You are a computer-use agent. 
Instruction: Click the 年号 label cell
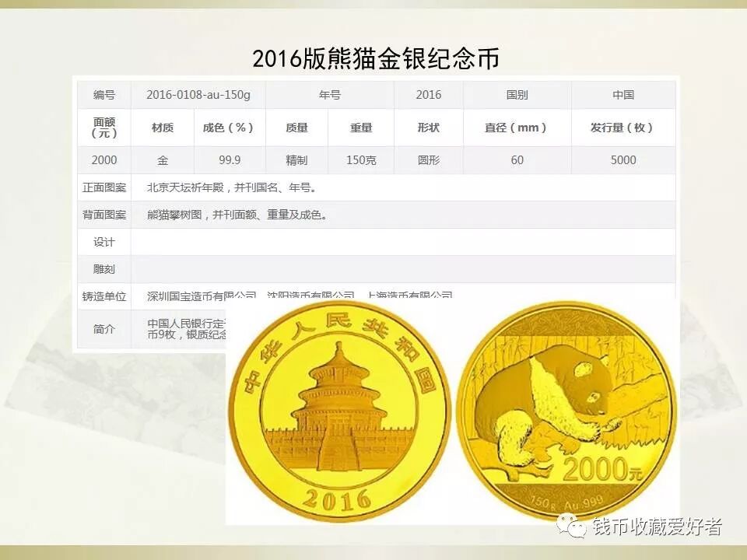coord(330,95)
